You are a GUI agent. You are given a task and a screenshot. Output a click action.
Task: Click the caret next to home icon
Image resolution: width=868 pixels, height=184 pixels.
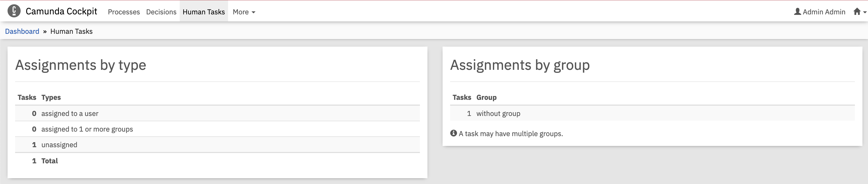[865, 13]
